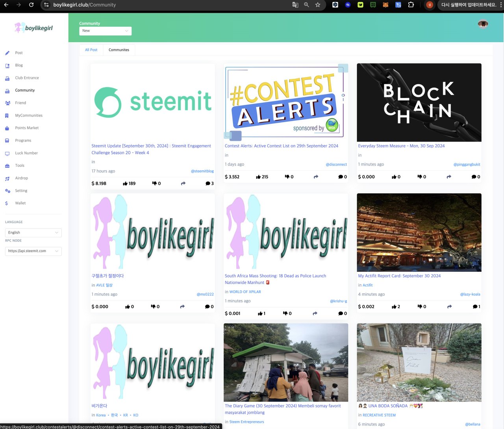
Task: Click the MyCommunities sidebar icon
Action: point(7,115)
